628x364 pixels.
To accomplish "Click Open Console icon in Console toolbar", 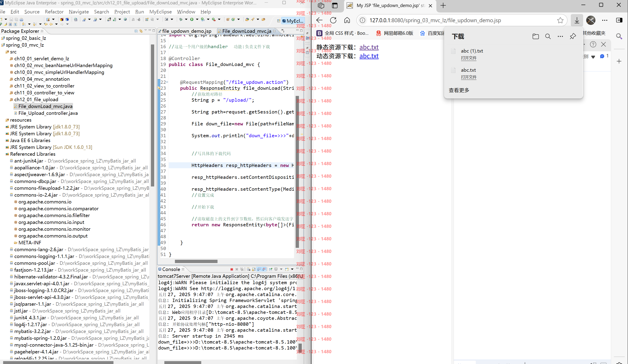I will coord(287,269).
